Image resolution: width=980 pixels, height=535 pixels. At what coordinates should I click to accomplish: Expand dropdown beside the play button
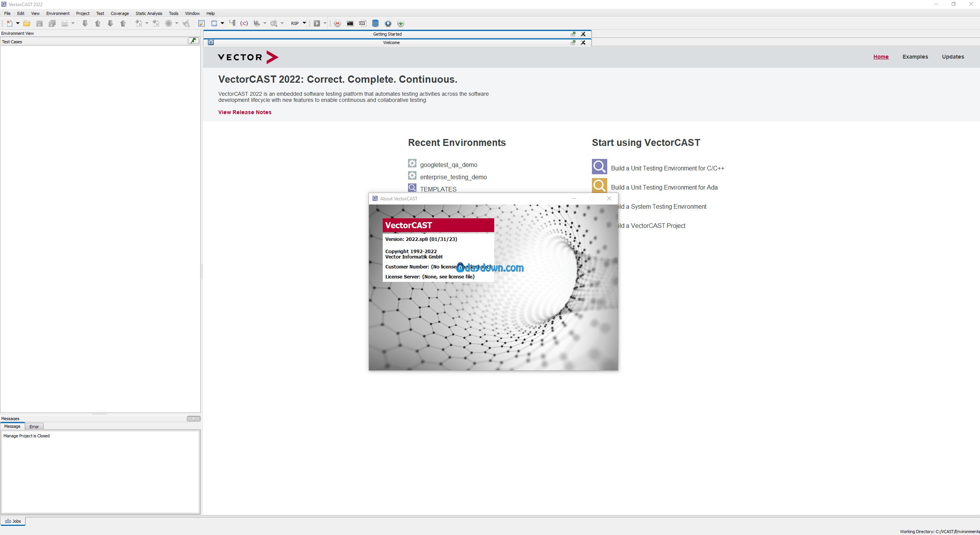coord(325,23)
